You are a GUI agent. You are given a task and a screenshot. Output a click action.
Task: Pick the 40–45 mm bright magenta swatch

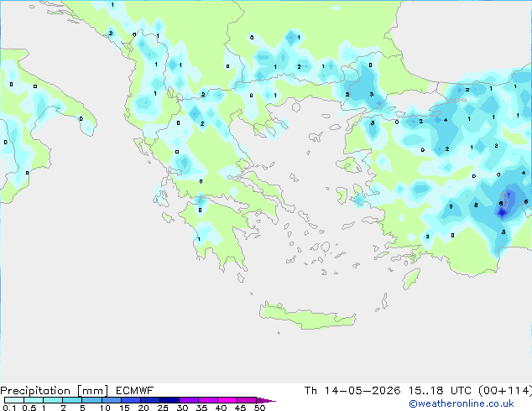(x=227, y=400)
